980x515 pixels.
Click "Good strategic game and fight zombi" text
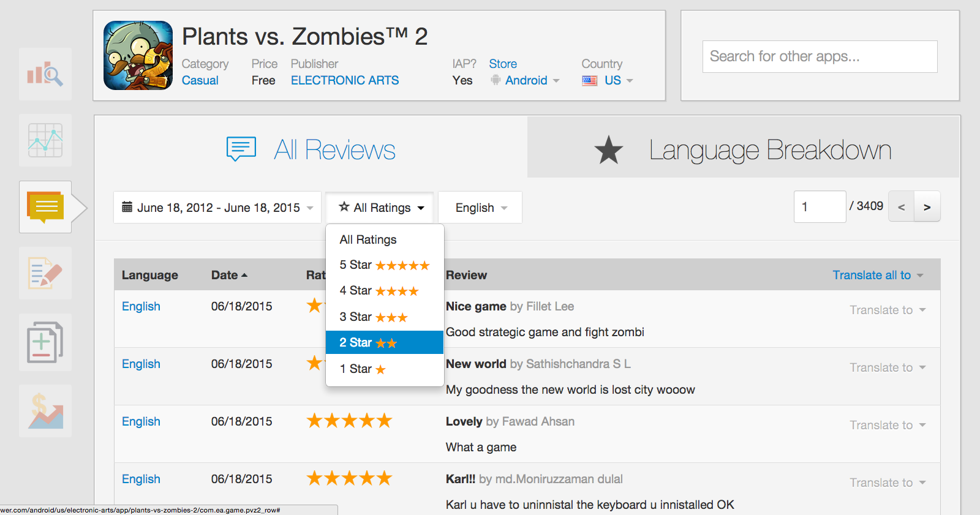pos(545,332)
